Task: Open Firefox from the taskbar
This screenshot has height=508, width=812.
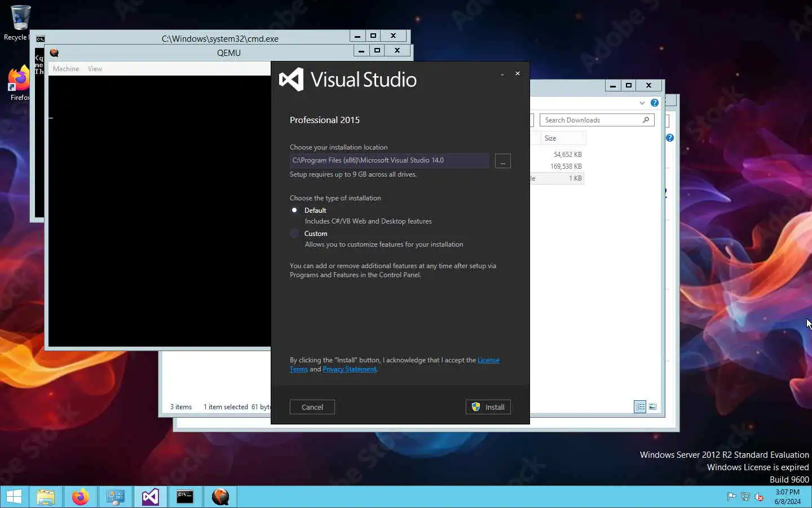Action: pos(81,497)
